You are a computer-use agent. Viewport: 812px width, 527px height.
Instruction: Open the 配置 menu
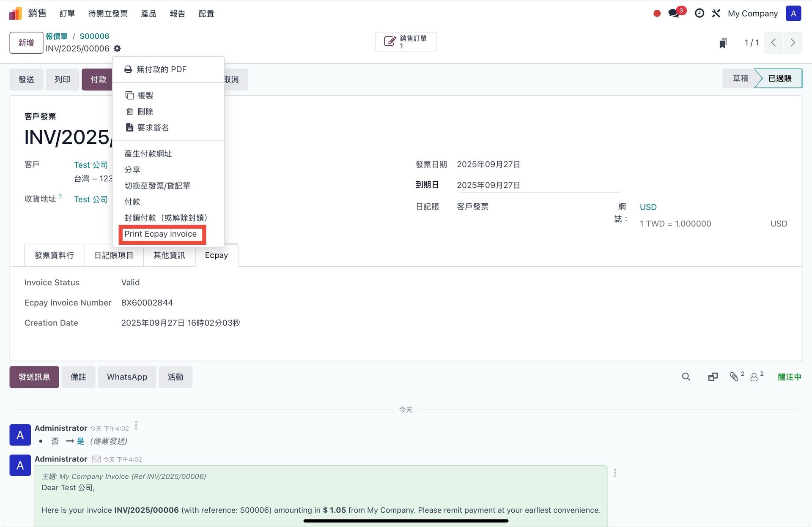click(x=206, y=14)
